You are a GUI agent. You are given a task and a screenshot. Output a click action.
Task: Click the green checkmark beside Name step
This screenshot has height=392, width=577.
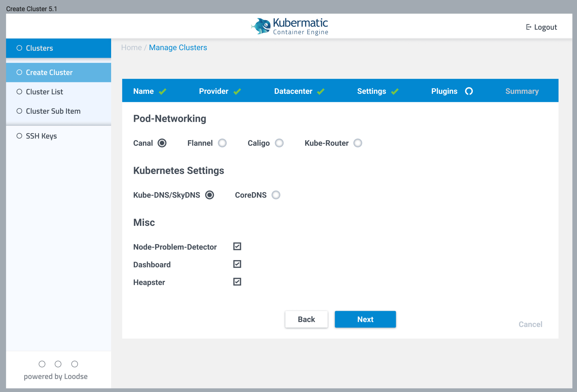coord(163,91)
